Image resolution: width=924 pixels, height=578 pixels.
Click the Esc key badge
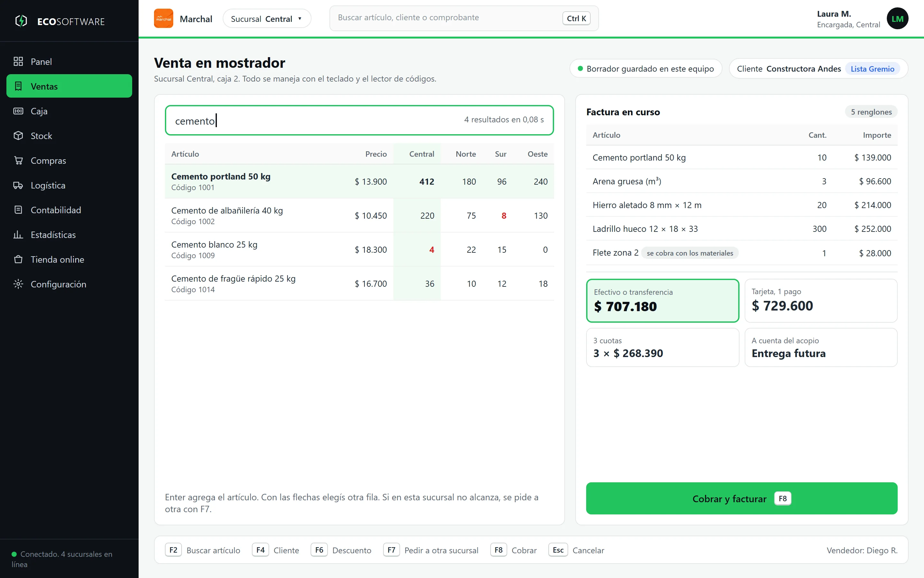558,550
